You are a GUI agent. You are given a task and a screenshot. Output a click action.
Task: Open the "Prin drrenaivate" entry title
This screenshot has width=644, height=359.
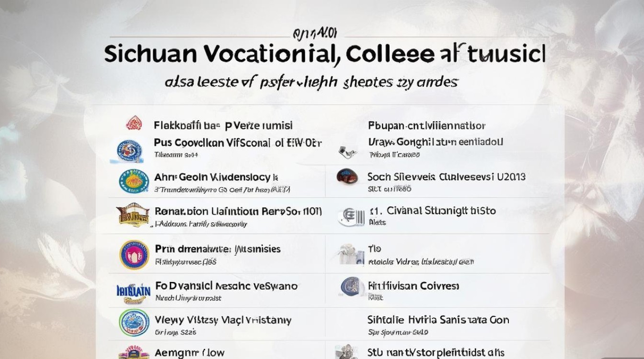pyautogui.click(x=218, y=249)
